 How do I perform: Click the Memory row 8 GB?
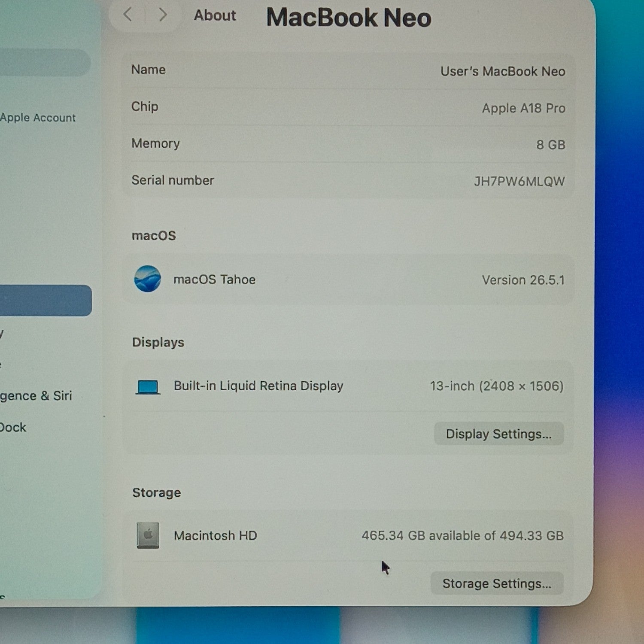click(550, 145)
